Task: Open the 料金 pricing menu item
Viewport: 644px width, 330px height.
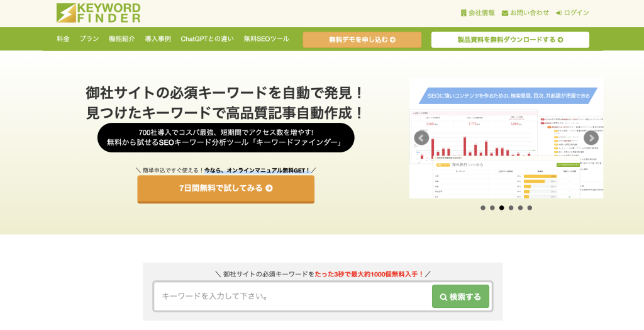Action: click(x=63, y=39)
